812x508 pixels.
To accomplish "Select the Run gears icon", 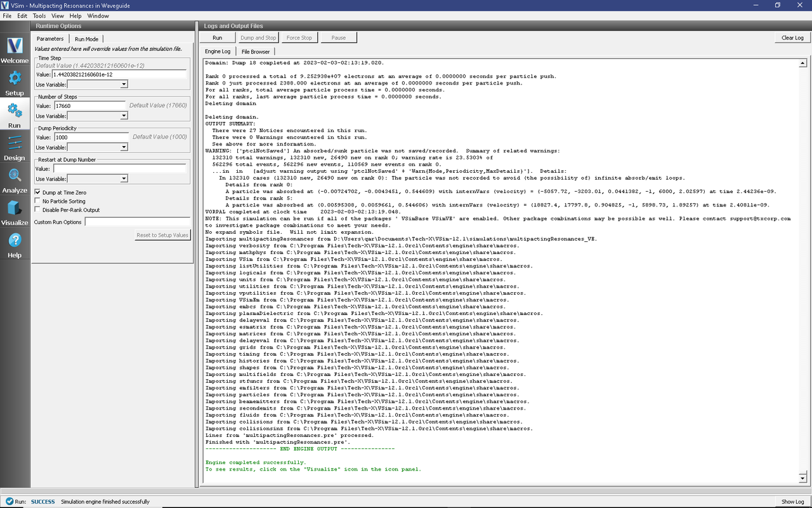I will (x=15, y=115).
